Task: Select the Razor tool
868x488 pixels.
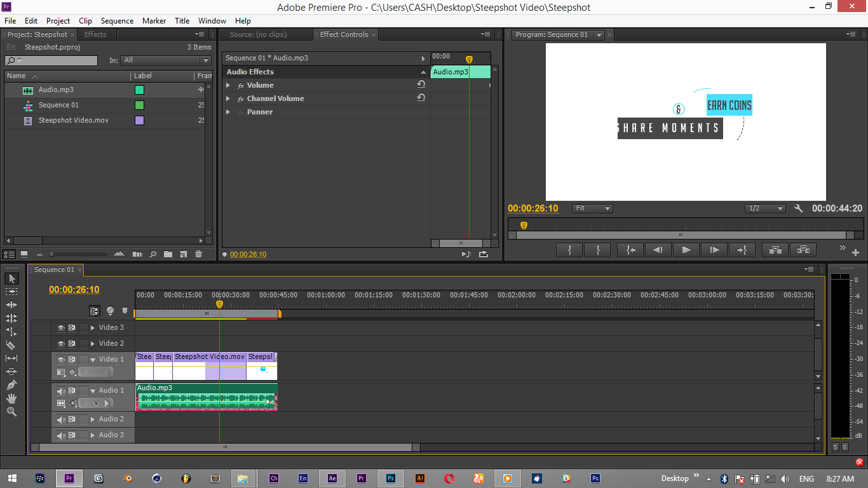Action: click(11, 345)
